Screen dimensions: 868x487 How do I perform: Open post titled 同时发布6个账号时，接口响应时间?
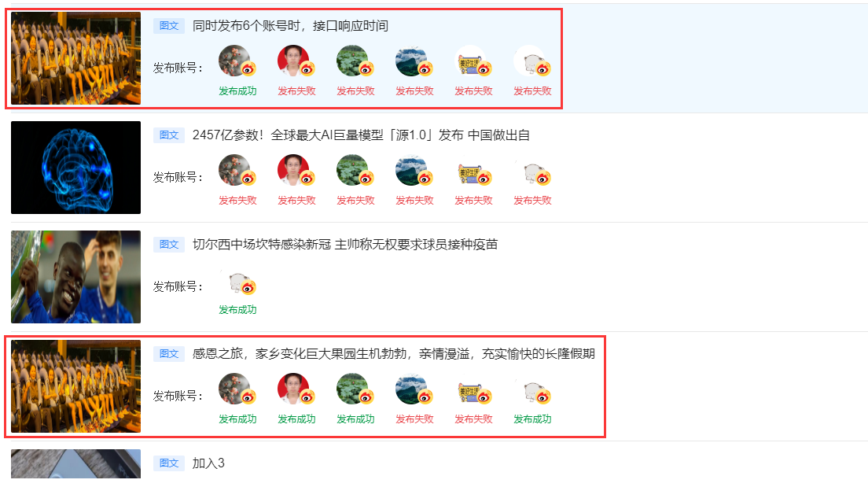(x=290, y=26)
